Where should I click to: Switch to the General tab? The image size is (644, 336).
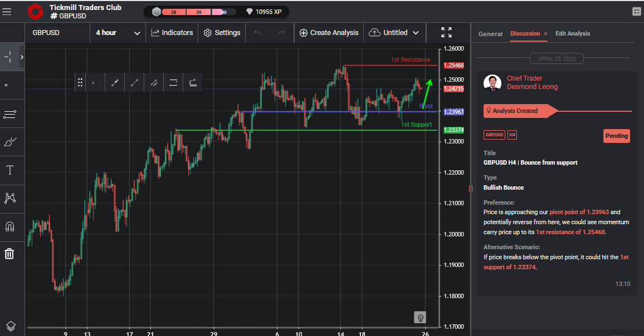point(490,34)
